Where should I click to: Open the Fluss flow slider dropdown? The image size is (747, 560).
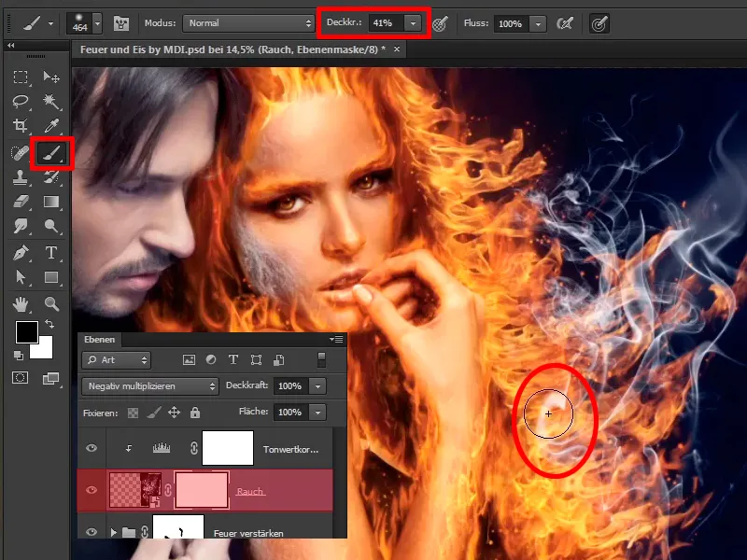pyautogui.click(x=538, y=23)
